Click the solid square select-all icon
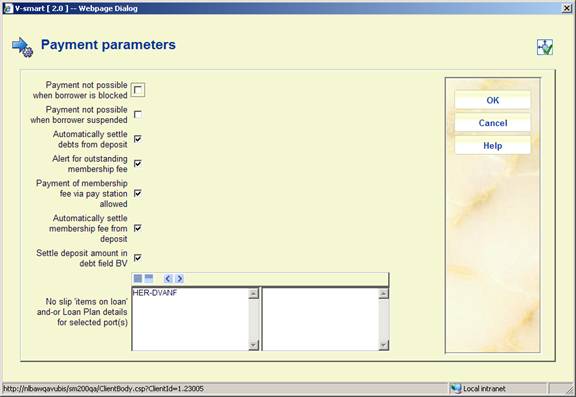Image resolution: width=576 pixels, height=397 pixels. tap(138, 279)
